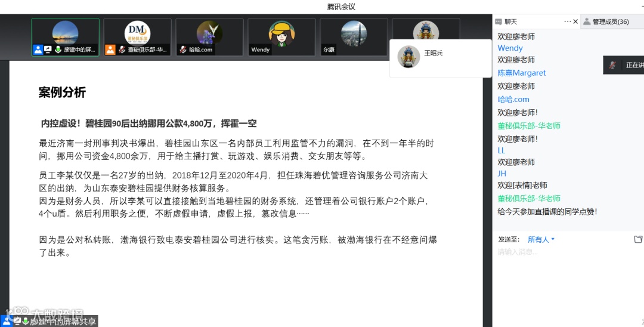Screen dimensions: 644x327
Task: Click the 廖建中的屏幕共享 label at bottom-left
Action: 63,321
